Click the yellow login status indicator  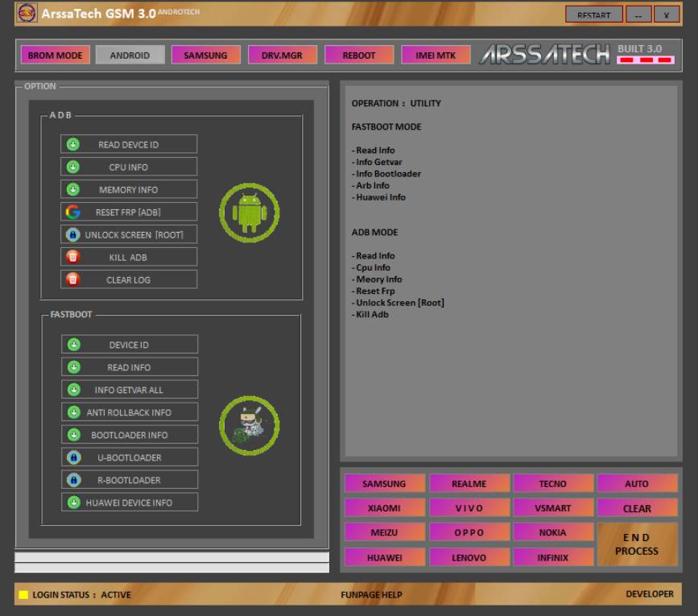23,595
